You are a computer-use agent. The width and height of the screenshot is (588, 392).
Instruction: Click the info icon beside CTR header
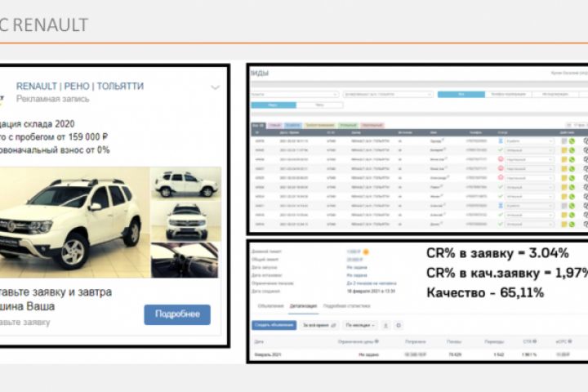point(534,341)
